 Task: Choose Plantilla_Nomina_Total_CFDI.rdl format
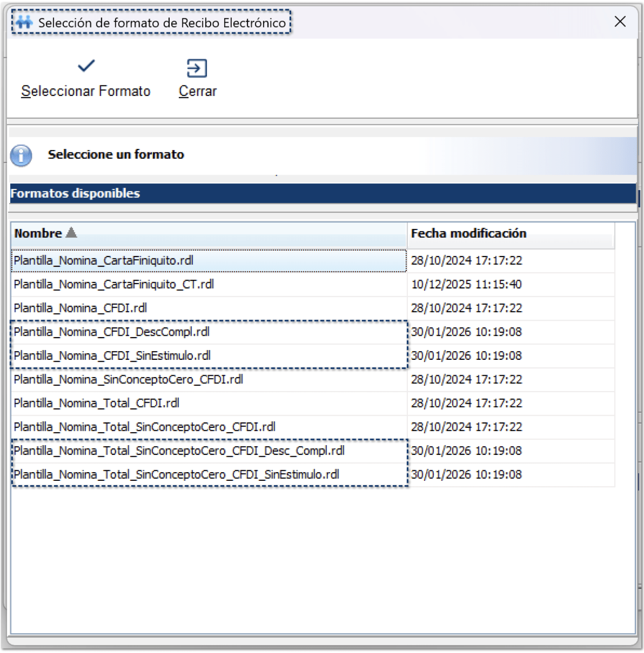click(x=96, y=403)
